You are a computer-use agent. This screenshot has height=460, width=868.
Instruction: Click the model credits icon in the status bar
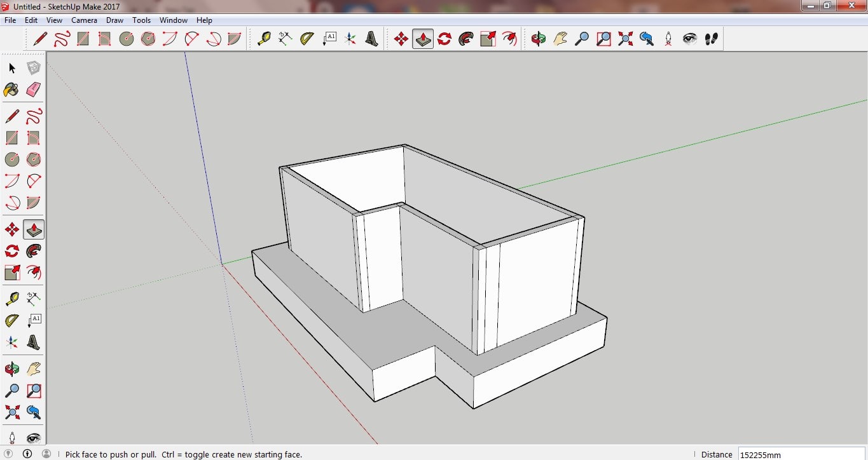pyautogui.click(x=27, y=454)
